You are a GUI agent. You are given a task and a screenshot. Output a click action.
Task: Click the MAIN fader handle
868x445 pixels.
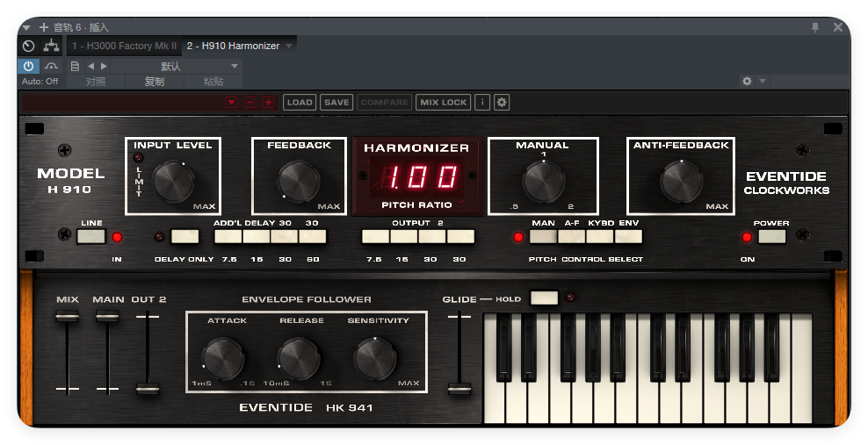107,317
